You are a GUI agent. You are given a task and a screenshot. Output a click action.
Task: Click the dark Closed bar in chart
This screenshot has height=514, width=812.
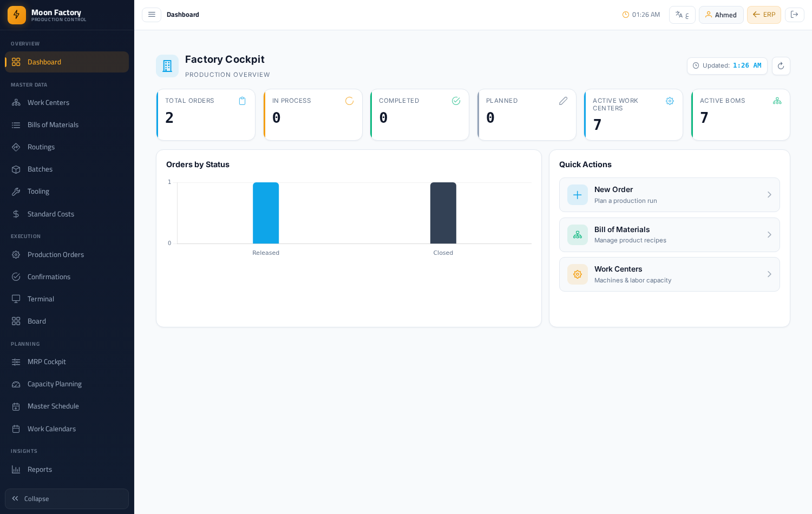pyautogui.click(x=443, y=213)
